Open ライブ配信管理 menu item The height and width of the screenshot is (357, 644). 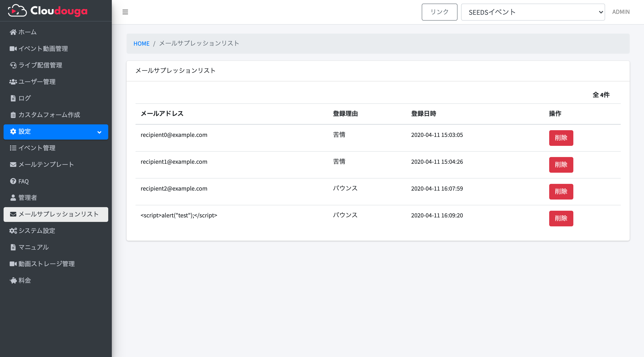[56, 65]
